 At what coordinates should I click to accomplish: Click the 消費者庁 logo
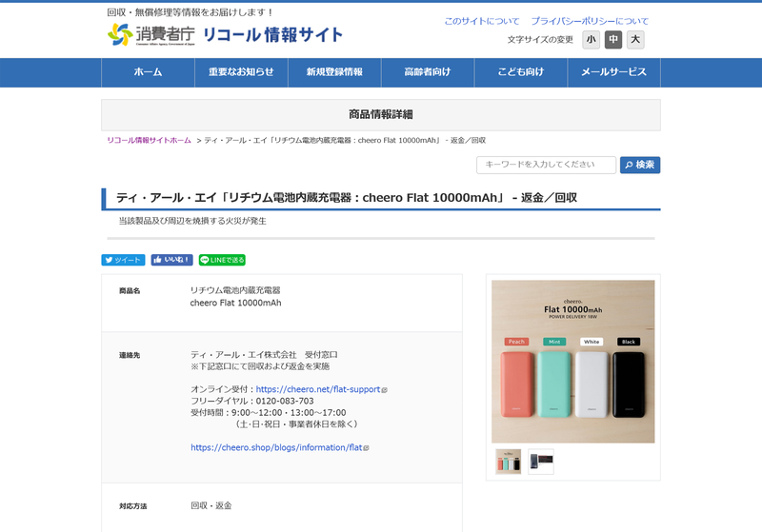pos(150,34)
